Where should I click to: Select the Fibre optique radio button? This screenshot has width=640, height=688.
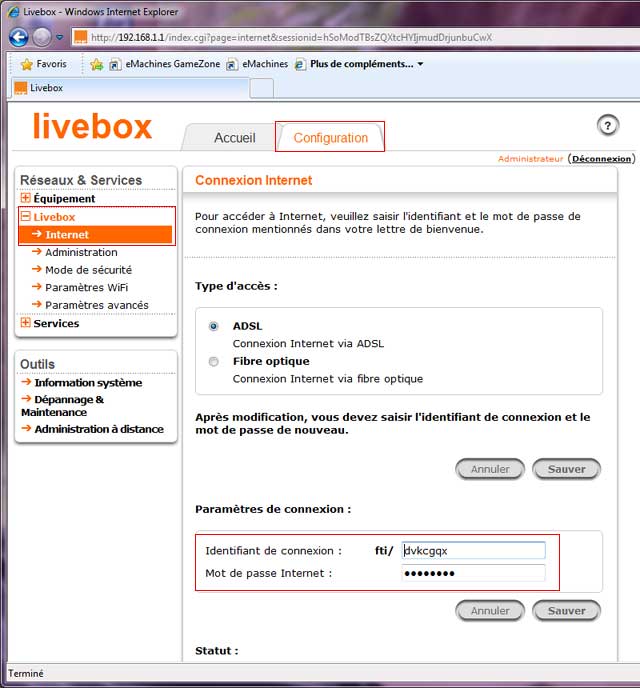pos(214,362)
